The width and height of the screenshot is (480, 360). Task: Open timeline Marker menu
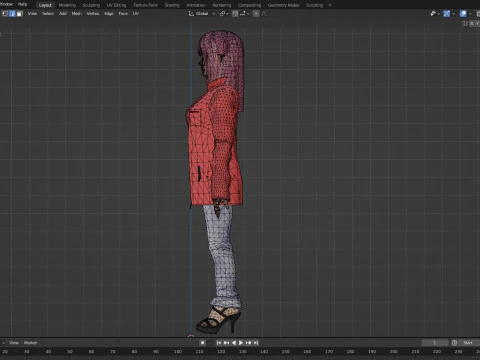(x=30, y=343)
